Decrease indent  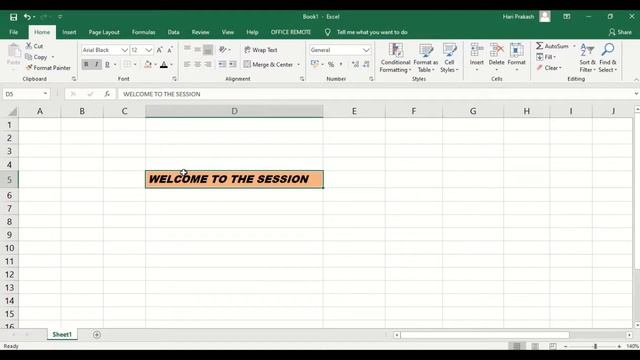(x=222, y=64)
